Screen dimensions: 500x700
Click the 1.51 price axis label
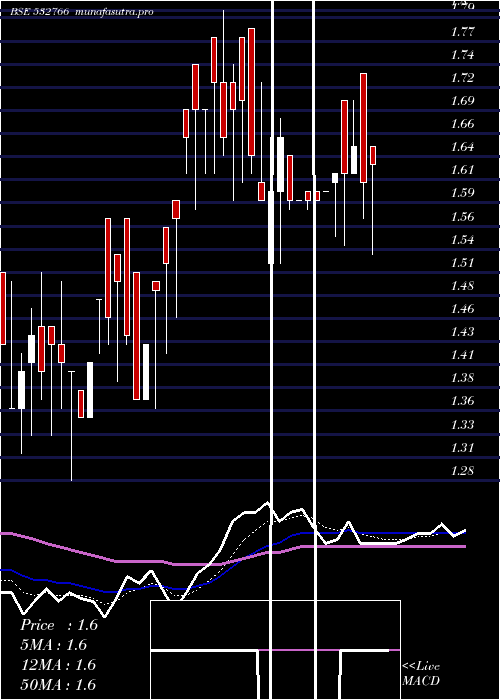[462, 262]
